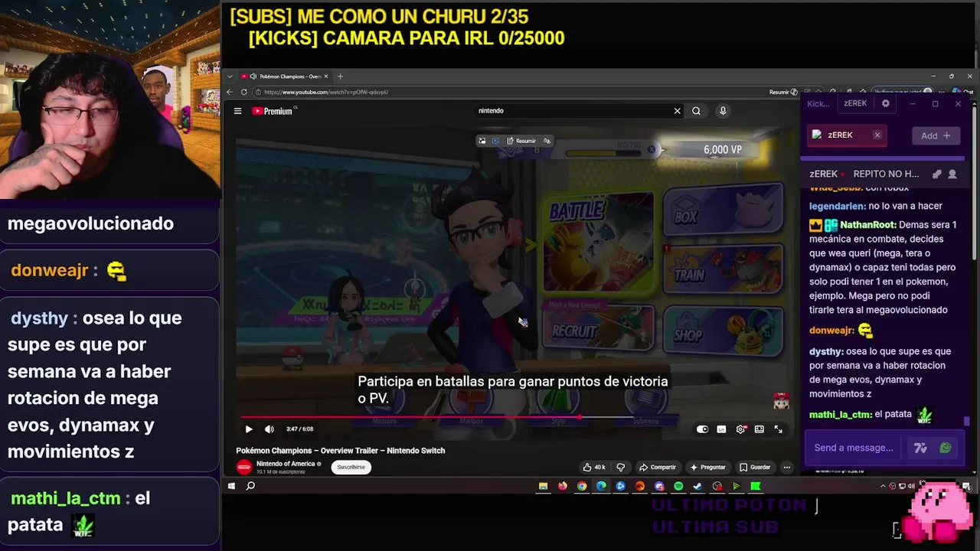Click the Add + channel button
This screenshot has width=980, height=551.
[x=936, y=135]
